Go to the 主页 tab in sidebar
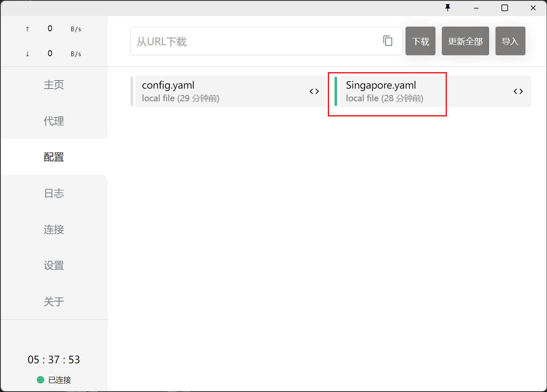This screenshot has width=547, height=392. pyautogui.click(x=54, y=85)
